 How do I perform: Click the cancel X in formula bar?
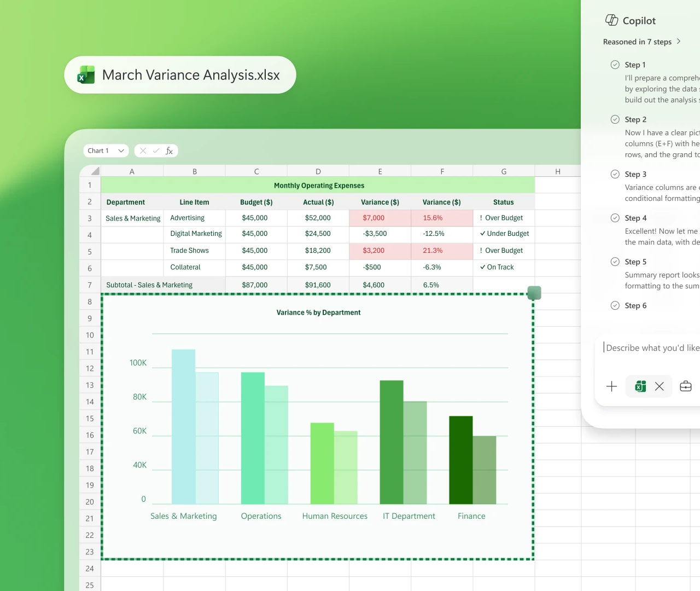point(143,150)
